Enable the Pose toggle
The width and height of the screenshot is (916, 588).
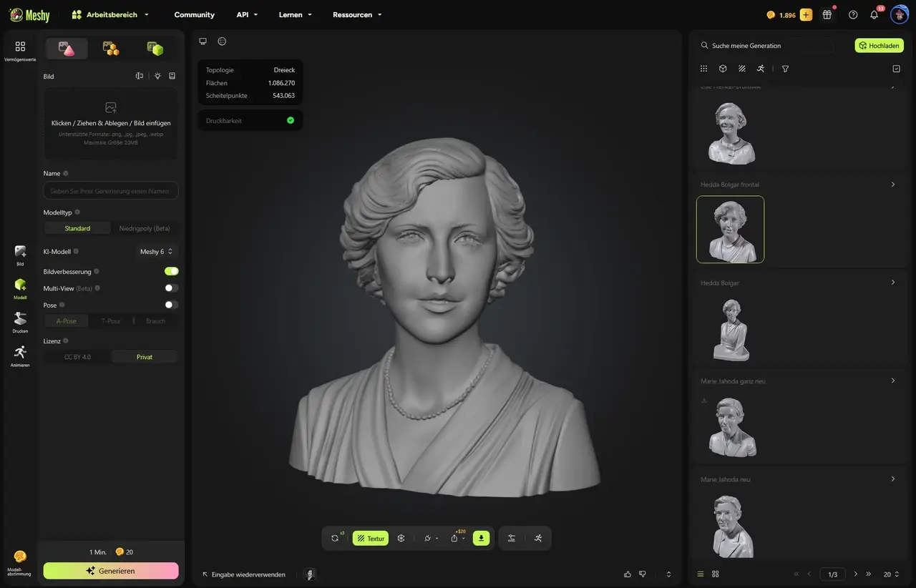click(171, 304)
